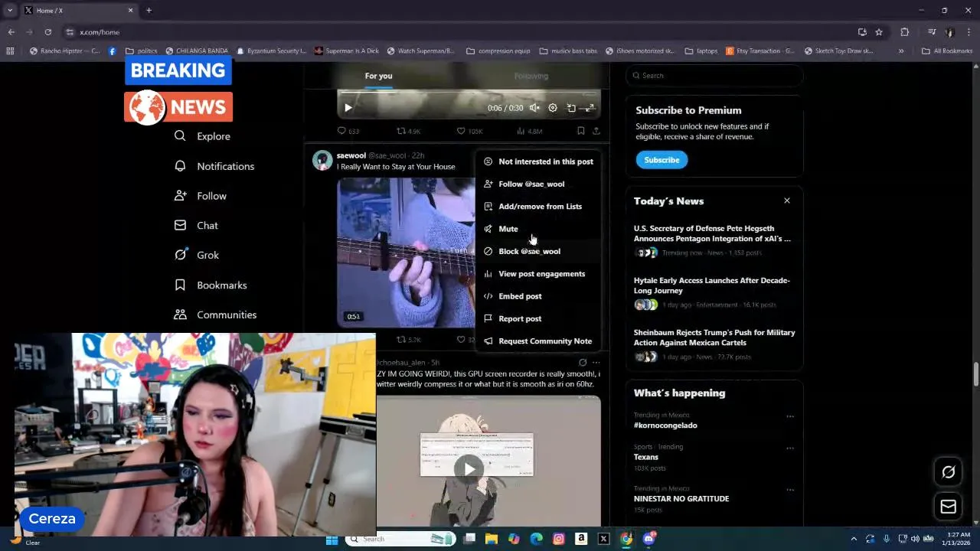Open the guitar video thumbnail
This screenshot has height=551, width=980.
pos(406,253)
